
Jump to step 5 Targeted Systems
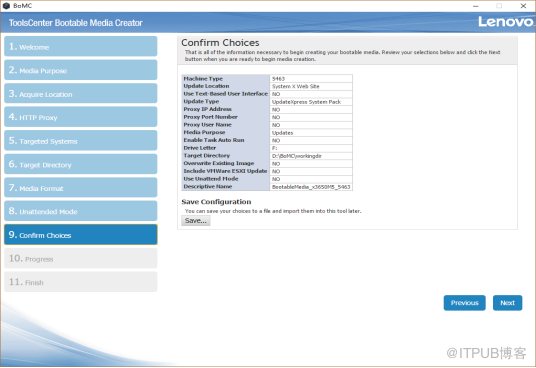[81, 140]
